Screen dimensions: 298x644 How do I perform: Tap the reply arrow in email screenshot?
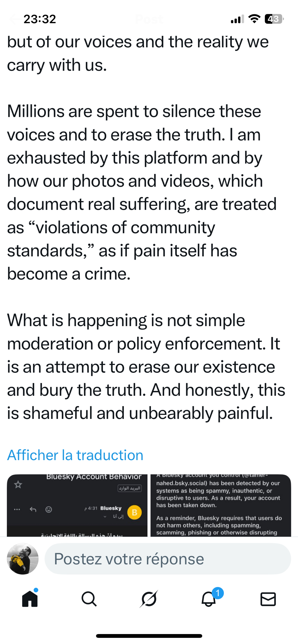point(33,509)
